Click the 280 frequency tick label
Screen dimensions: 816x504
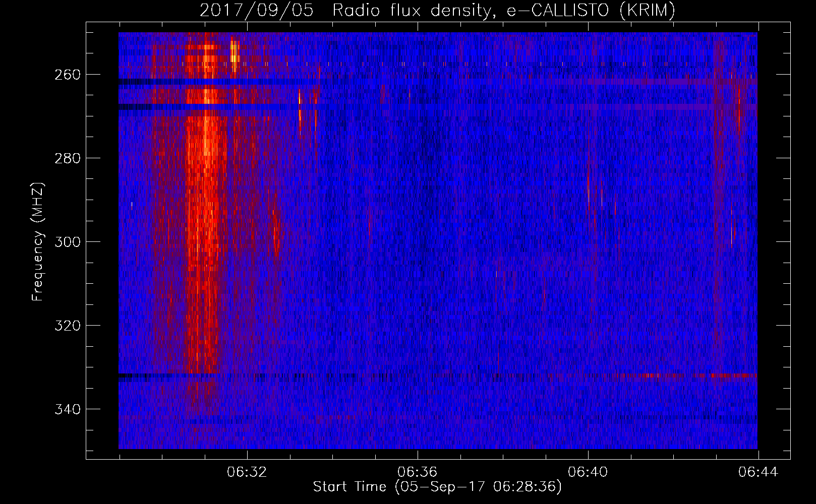[68, 158]
